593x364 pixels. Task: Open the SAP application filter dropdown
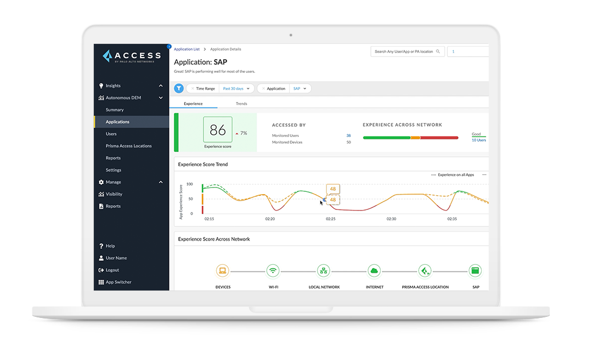(x=300, y=88)
